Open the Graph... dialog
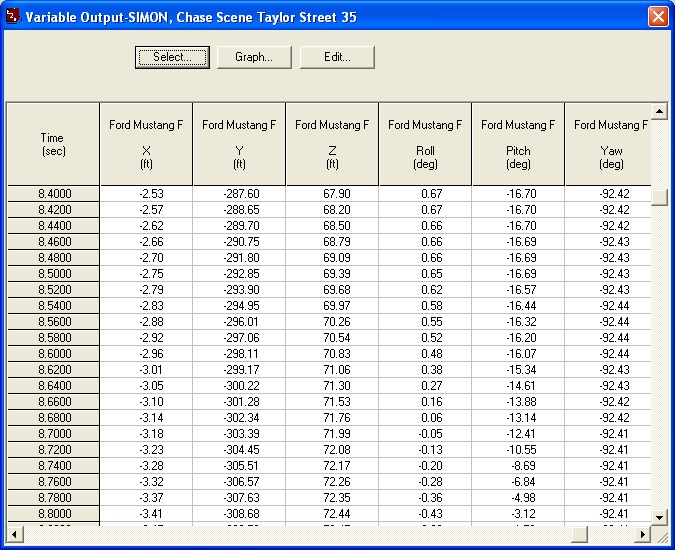The width and height of the screenshot is (675, 550). coord(253,57)
